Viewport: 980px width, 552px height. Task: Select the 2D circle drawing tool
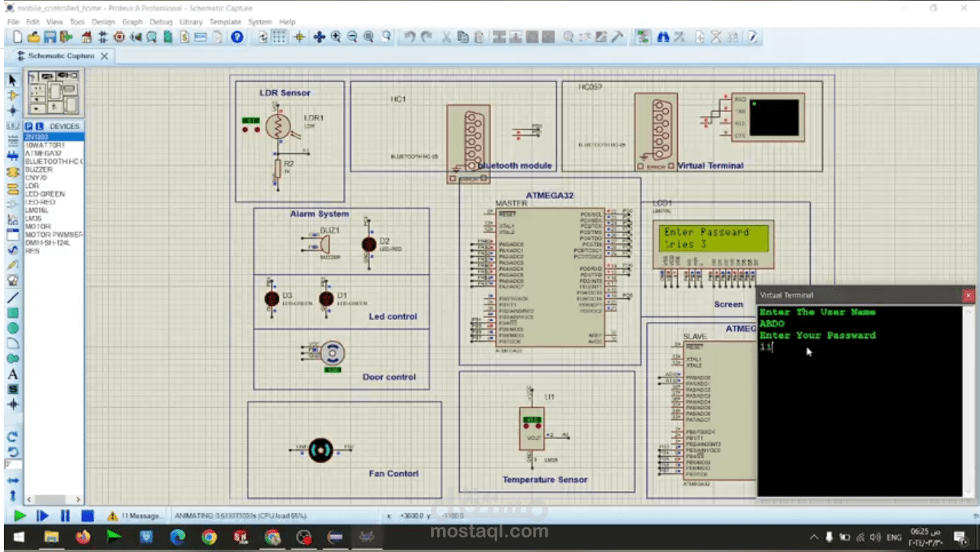point(12,328)
